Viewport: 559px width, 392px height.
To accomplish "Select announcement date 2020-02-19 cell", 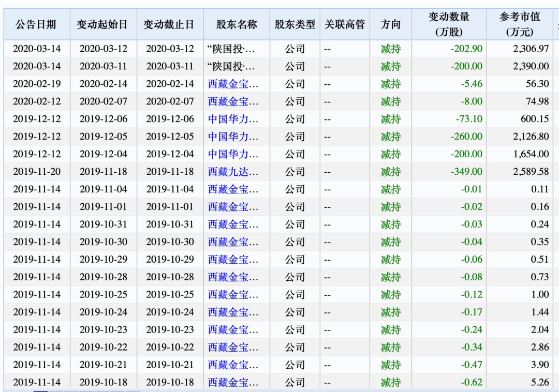I will [36, 84].
